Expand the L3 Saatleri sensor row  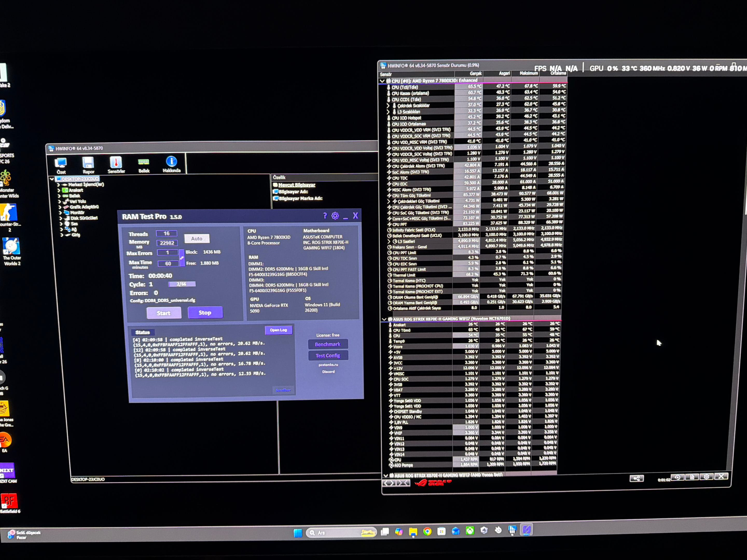(389, 241)
